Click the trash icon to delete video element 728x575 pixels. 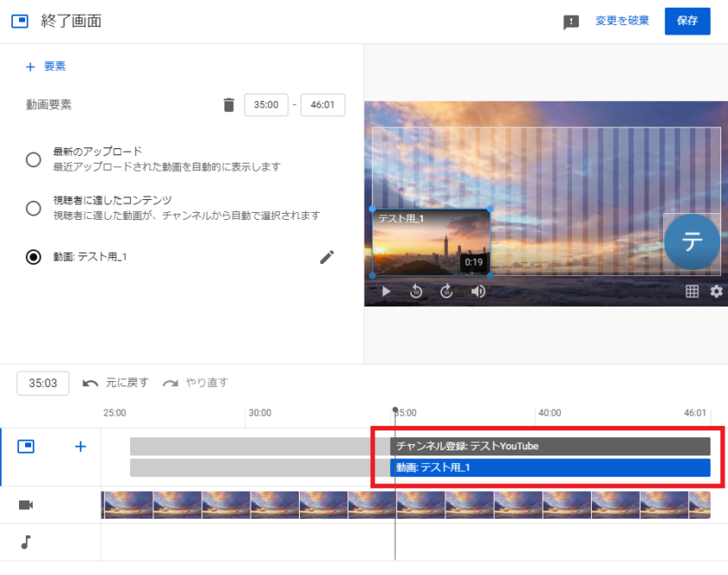click(x=229, y=105)
